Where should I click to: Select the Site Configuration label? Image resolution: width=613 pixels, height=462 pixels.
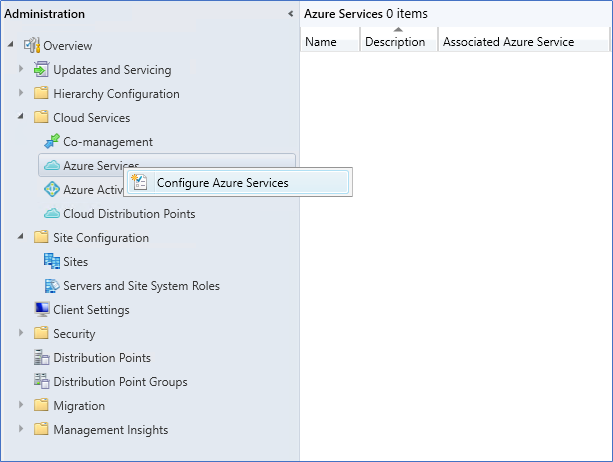click(x=101, y=238)
